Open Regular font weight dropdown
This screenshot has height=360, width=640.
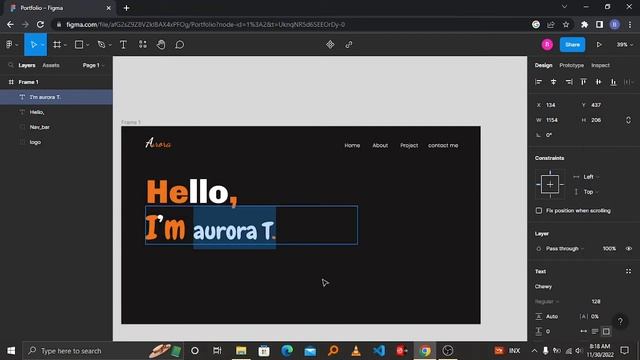point(547,302)
